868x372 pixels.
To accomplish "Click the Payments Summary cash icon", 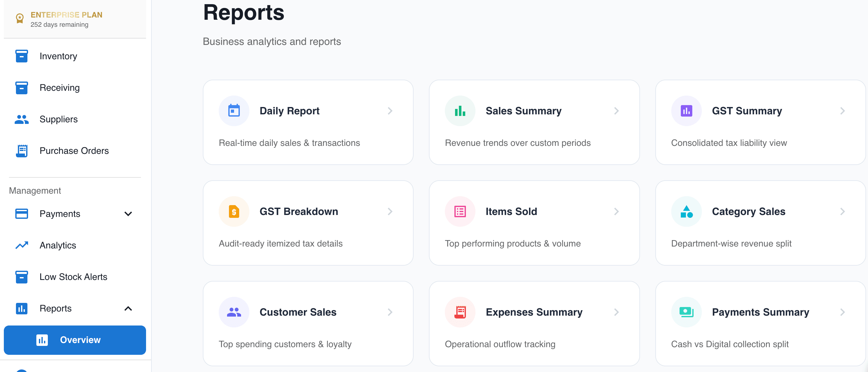I will pos(686,312).
